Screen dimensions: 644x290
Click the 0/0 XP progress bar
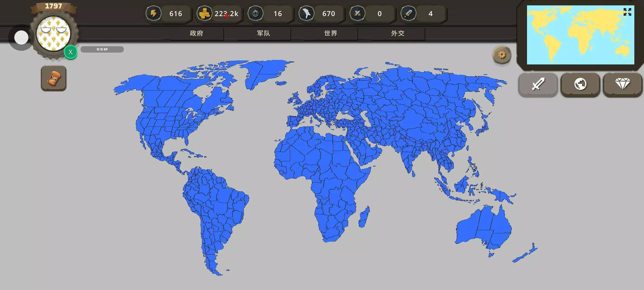(x=102, y=49)
